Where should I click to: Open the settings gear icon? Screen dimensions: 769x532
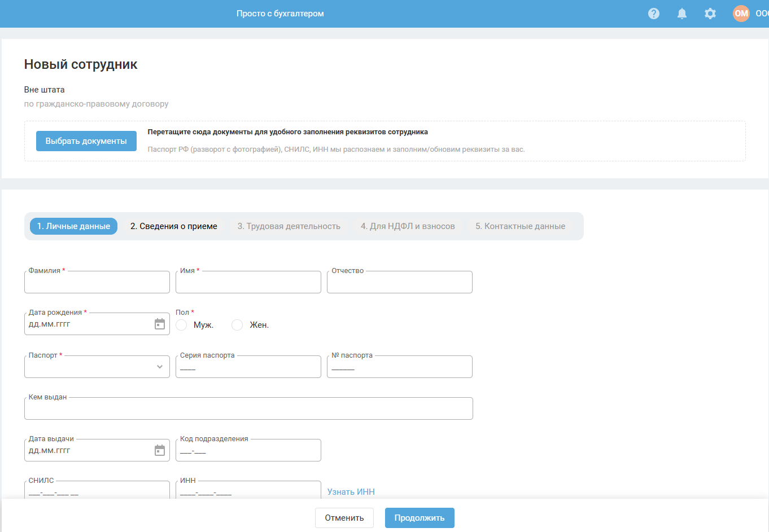click(710, 14)
